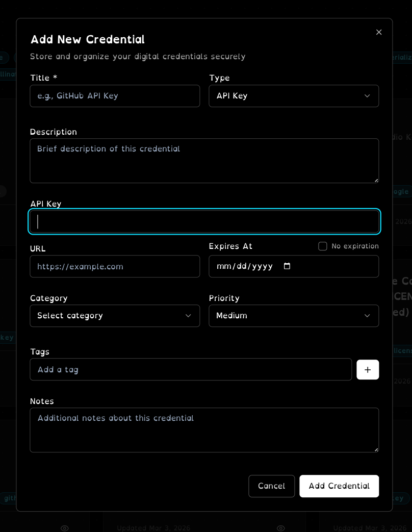Focus the API Key input field
The width and height of the screenshot is (412, 532).
(x=204, y=221)
